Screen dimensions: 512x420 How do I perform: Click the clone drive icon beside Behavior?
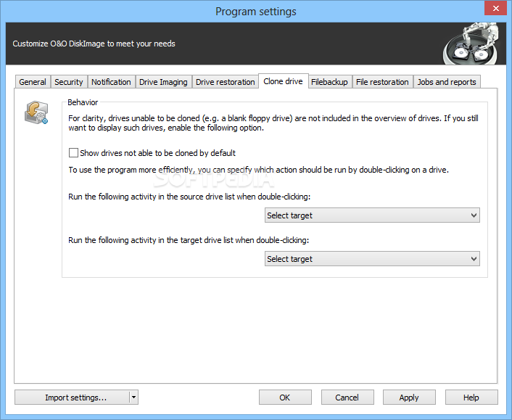point(36,112)
